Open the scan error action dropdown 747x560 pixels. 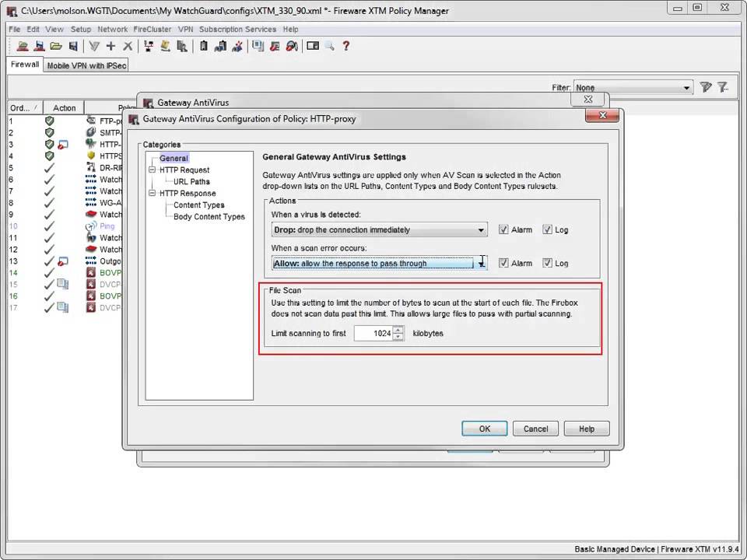click(x=379, y=263)
